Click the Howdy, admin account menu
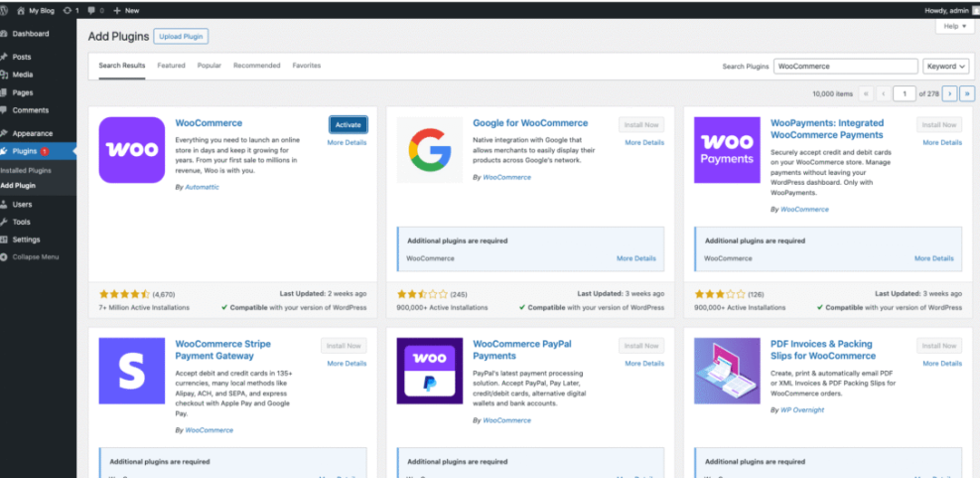This screenshot has width=980, height=478. click(x=947, y=11)
